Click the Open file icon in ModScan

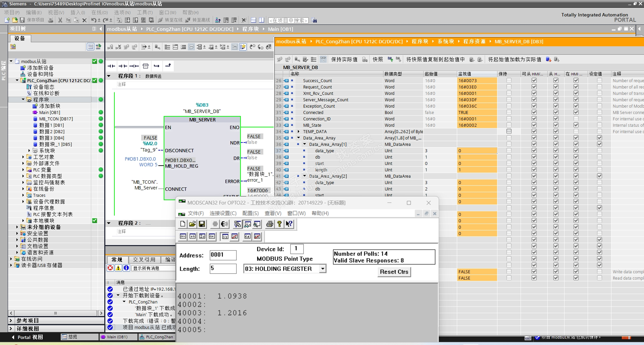point(192,224)
